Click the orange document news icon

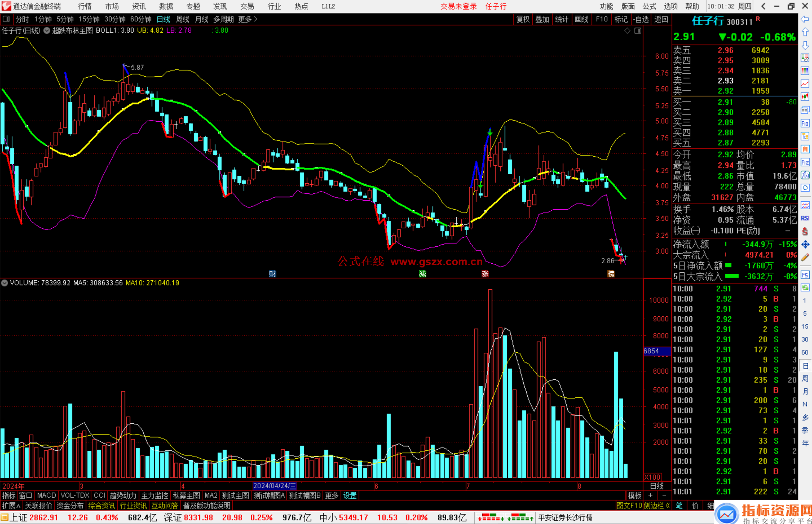pyautogui.click(x=805, y=149)
